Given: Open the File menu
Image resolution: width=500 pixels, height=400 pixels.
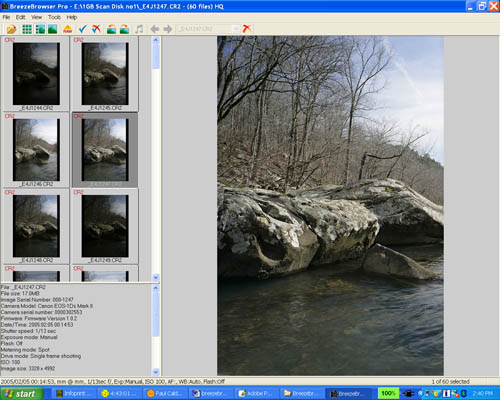Looking at the screenshot, I should coord(6,17).
